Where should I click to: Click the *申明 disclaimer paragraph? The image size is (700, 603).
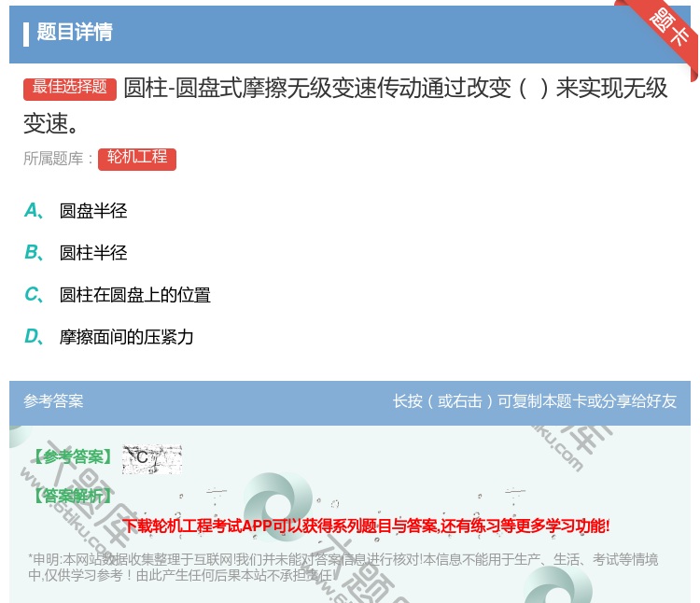click(343, 568)
